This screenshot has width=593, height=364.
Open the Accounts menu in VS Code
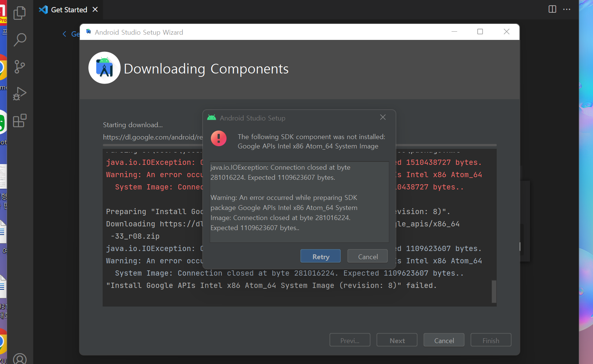(x=20, y=359)
